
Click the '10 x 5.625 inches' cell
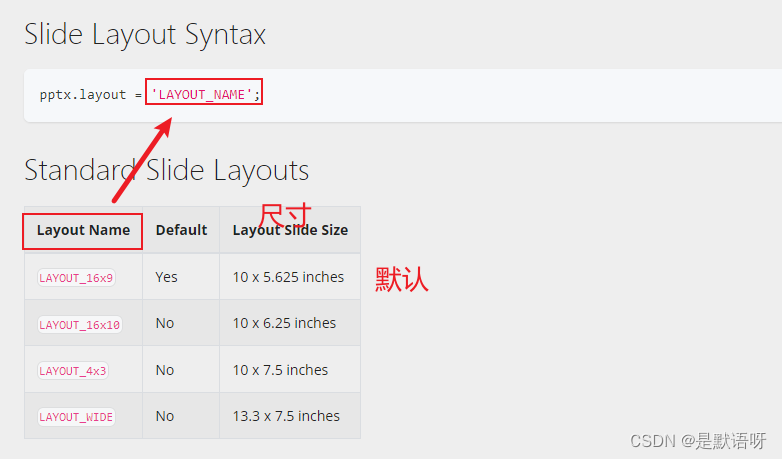(x=288, y=277)
